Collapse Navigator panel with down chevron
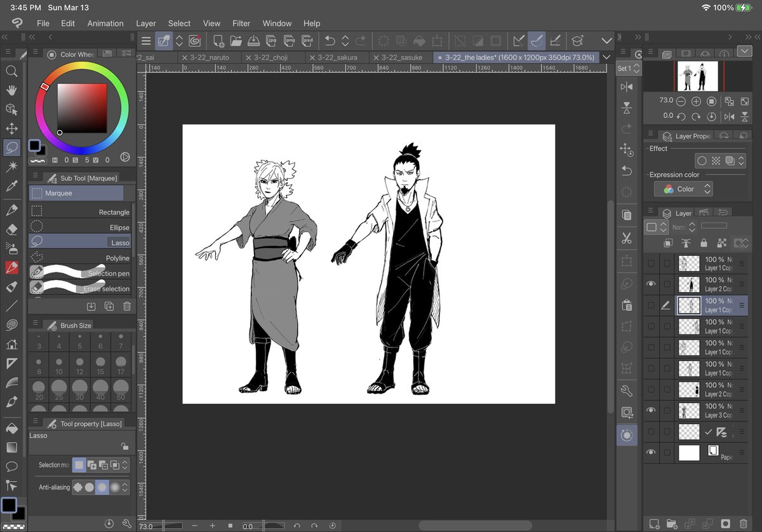Screen dimensions: 762x532 point(744,51)
